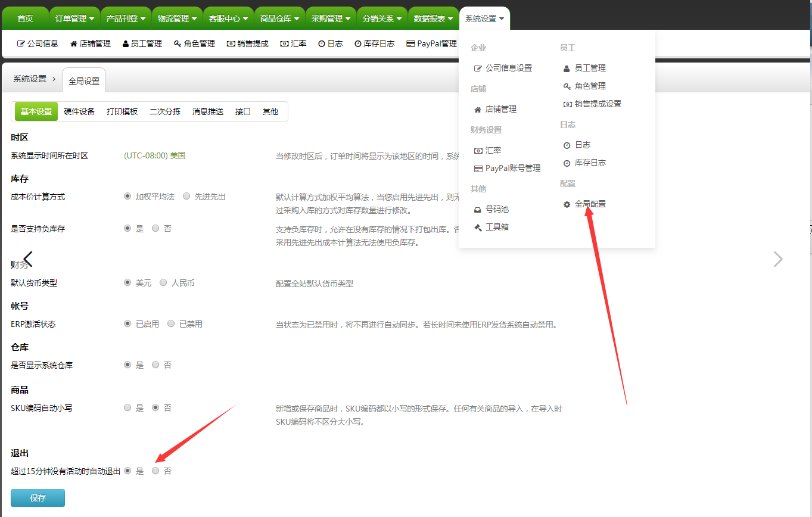Select 否 for 是否显示系统仓库
The height and width of the screenshot is (517, 812).
click(155, 365)
